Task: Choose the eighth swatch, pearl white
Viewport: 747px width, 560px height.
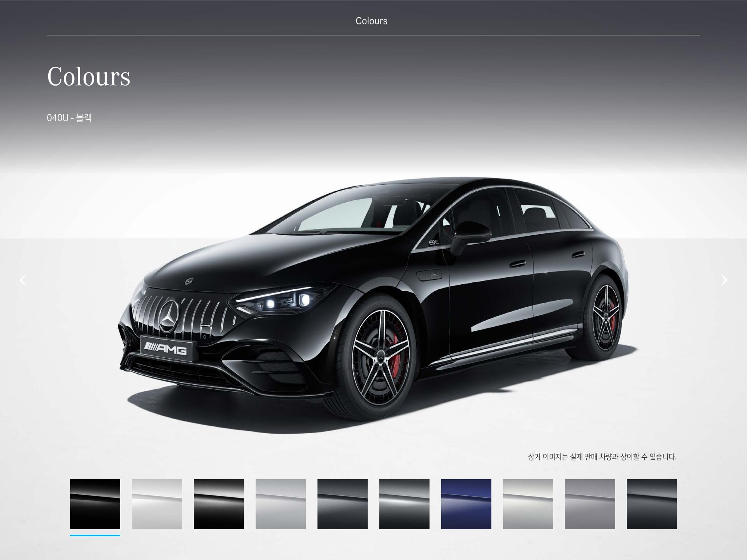Action: pos(528,504)
